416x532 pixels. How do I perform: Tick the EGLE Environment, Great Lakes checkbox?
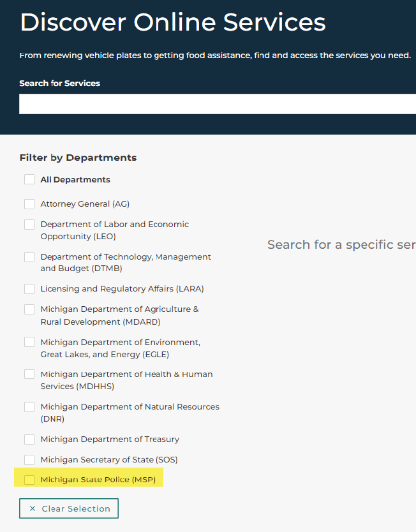(29, 342)
